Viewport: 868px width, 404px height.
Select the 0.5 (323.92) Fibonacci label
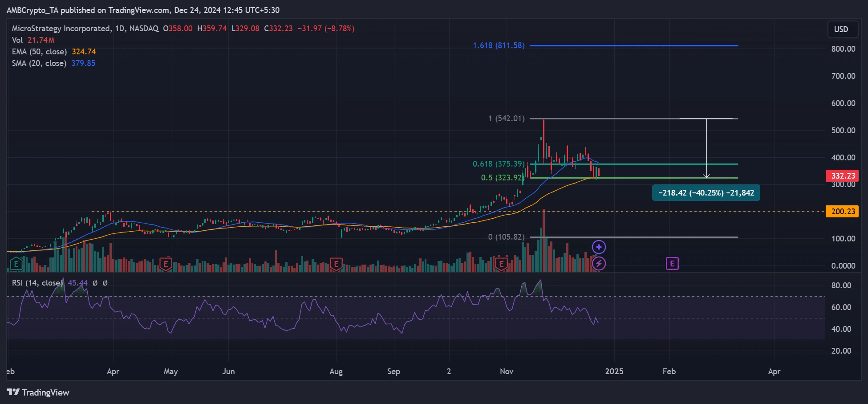pyautogui.click(x=503, y=178)
